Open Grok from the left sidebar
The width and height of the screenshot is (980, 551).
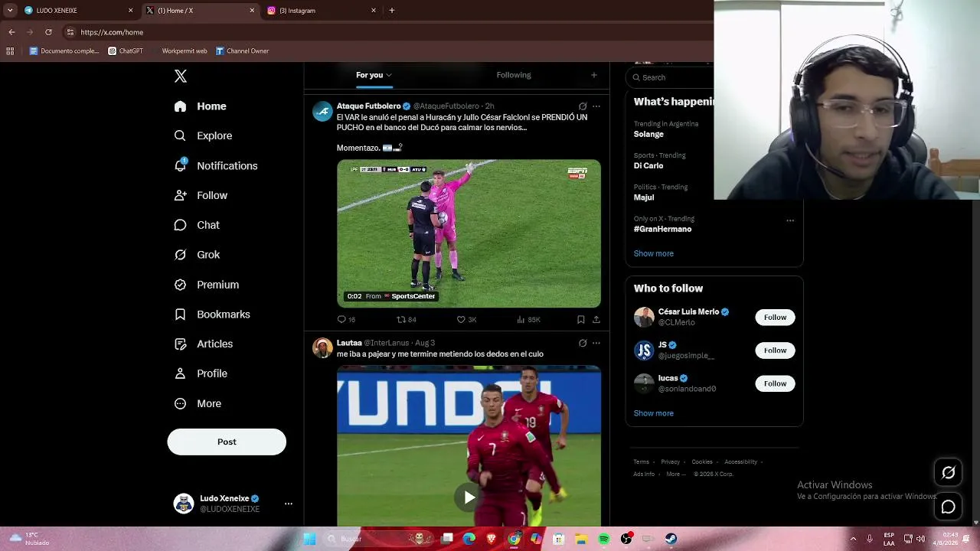point(197,255)
